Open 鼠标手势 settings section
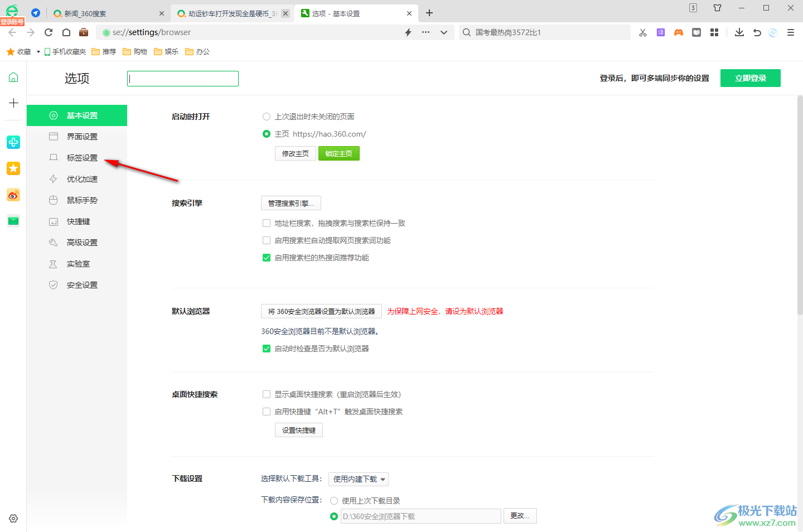 click(x=77, y=200)
